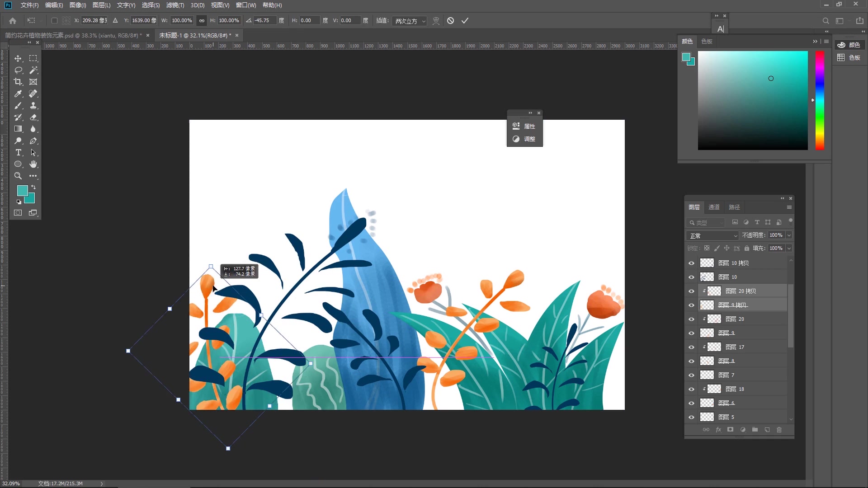Collapse the toolbox panel with double arrows
Viewport: 868px width, 488px height.
pos(29,42)
